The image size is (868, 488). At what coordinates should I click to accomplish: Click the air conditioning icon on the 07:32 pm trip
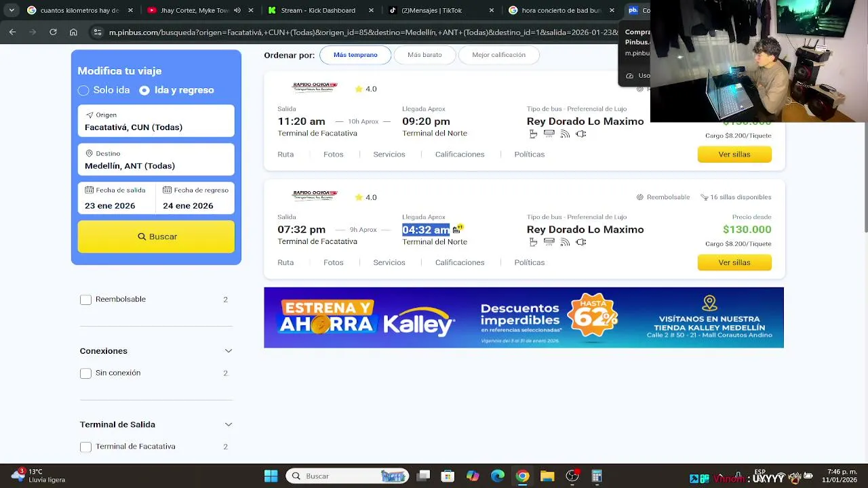click(x=549, y=242)
